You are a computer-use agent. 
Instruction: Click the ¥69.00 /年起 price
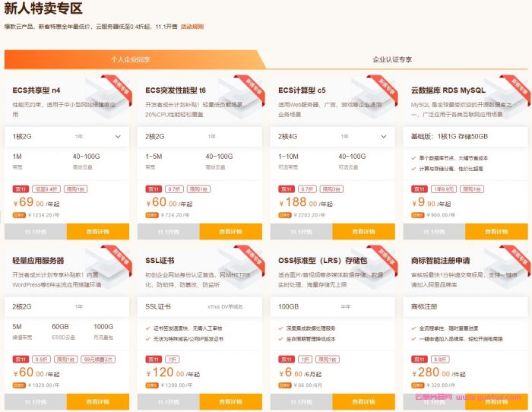(x=36, y=202)
